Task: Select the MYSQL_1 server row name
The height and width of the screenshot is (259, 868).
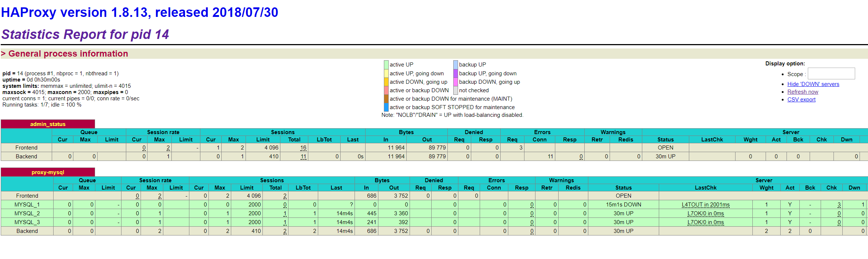Action: (27, 205)
